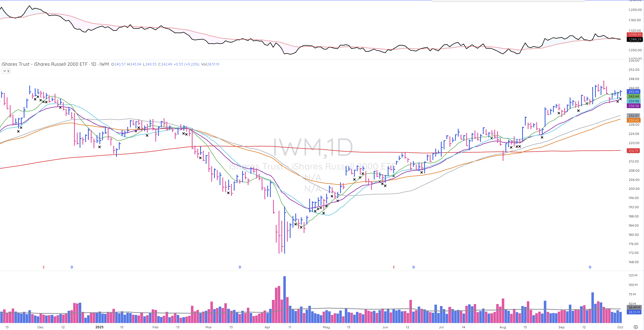Expand the "9" indicator count control
This screenshot has height=330, width=644.
tap(8, 71)
